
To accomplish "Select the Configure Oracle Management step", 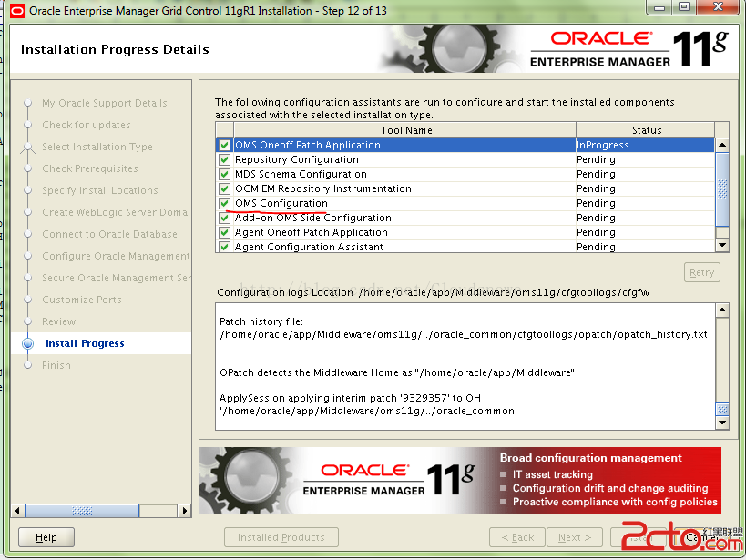I will click(116, 257).
